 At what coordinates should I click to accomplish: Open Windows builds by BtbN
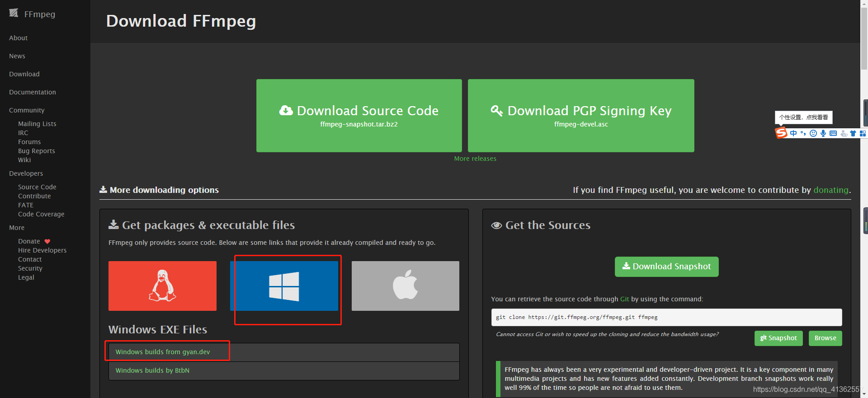pyautogui.click(x=152, y=370)
